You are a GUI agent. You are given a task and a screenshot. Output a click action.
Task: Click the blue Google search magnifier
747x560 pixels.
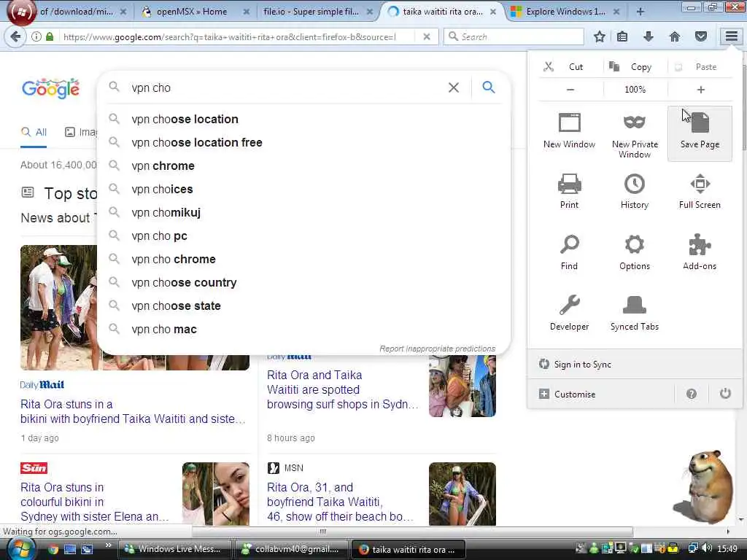click(x=489, y=87)
